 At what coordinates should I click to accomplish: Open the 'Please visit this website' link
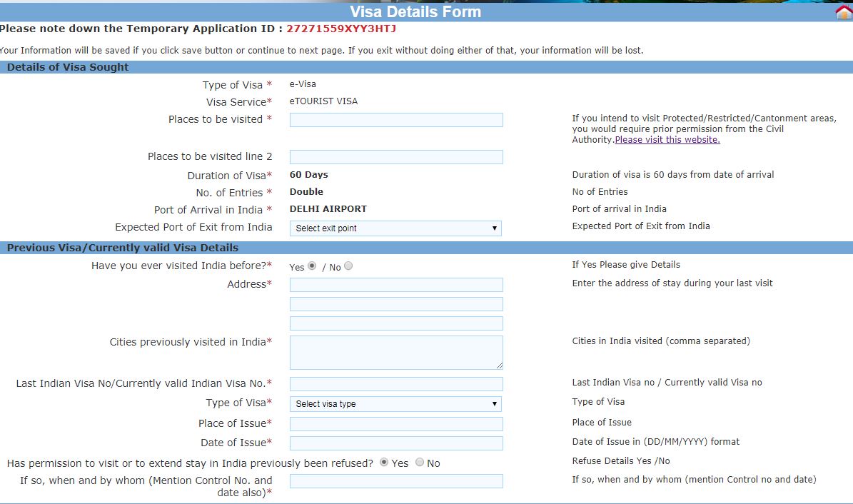pyautogui.click(x=667, y=138)
